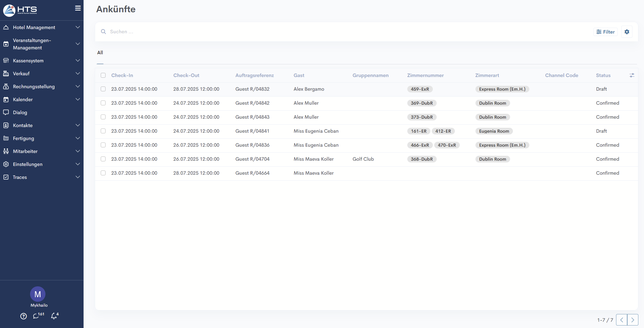Screen dimensions: 644x328
Task: Click into the Suchen search field
Action: pyautogui.click(x=315, y=32)
